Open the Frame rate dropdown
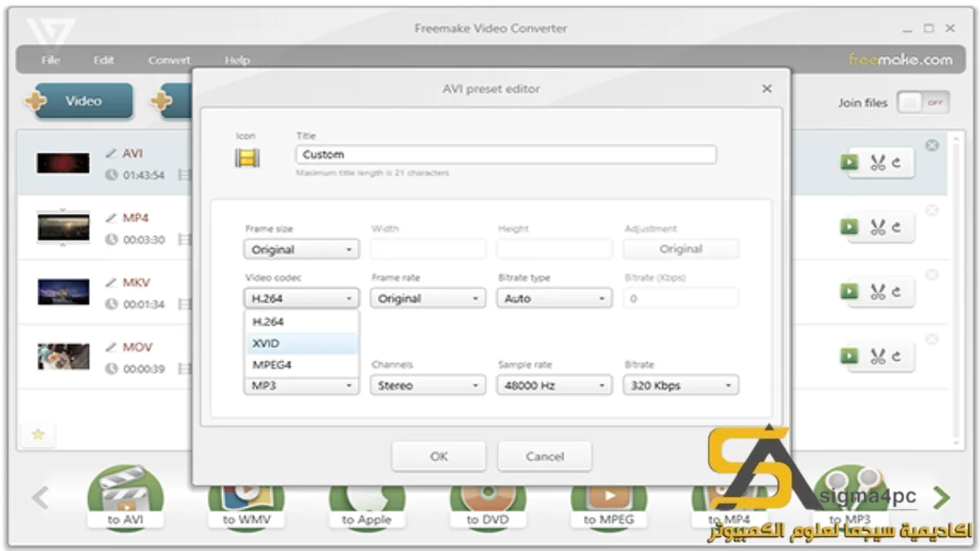 [428, 299]
